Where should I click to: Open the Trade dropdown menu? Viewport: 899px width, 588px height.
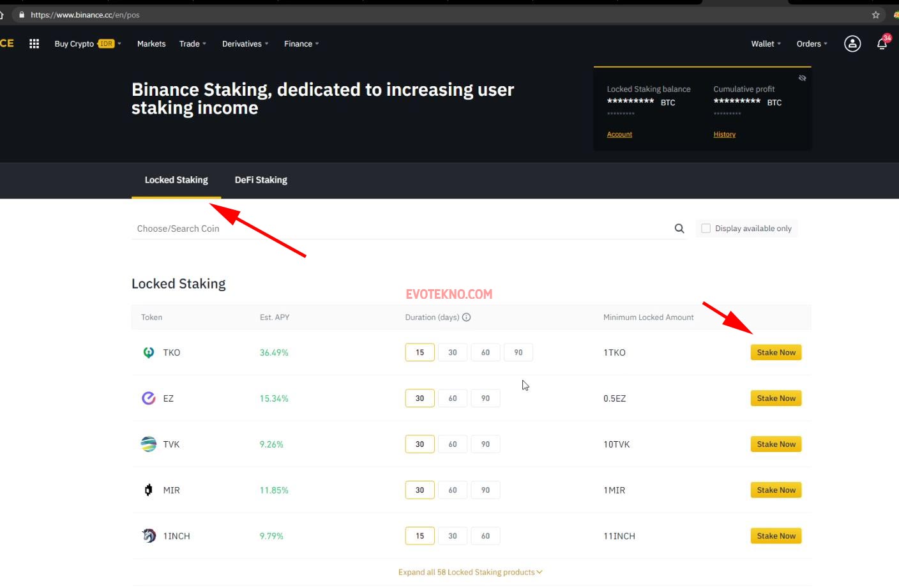point(193,43)
